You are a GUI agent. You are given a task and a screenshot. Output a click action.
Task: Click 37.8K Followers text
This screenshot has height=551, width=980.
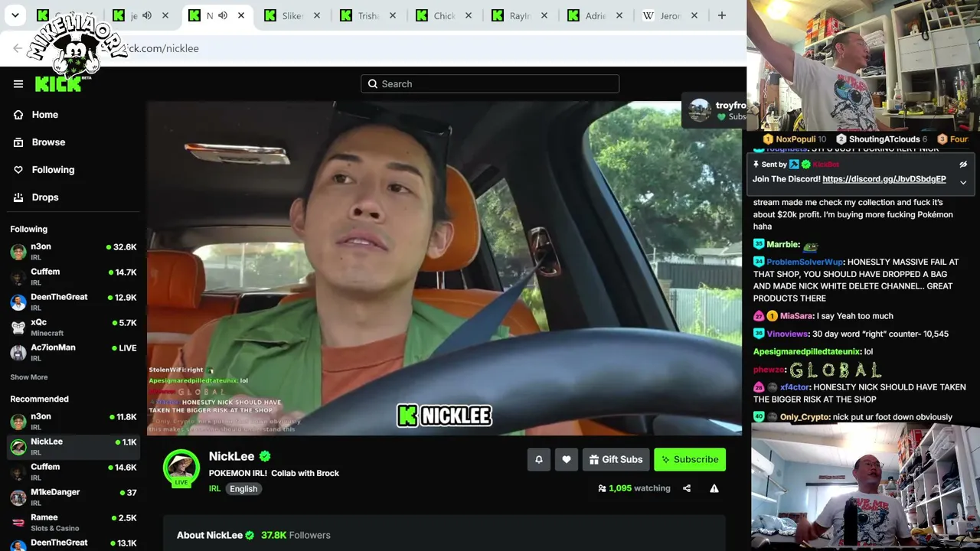[x=296, y=535]
